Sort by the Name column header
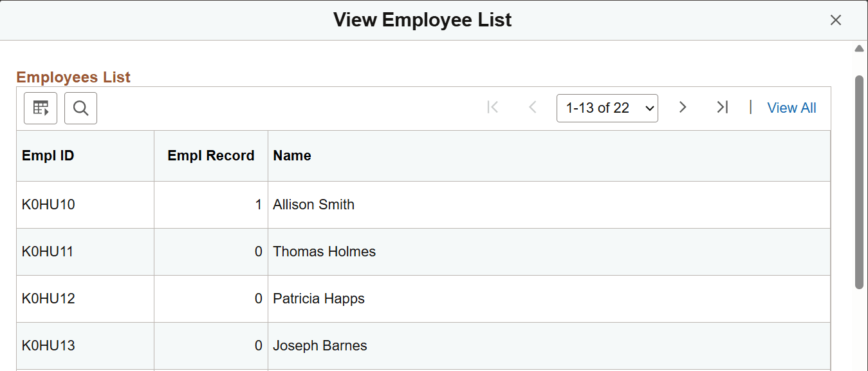 tap(291, 155)
